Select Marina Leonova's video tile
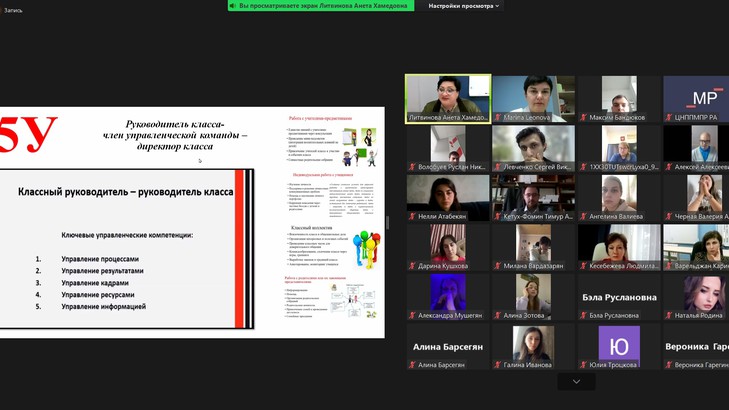This screenshot has width=729, height=410. (533, 99)
